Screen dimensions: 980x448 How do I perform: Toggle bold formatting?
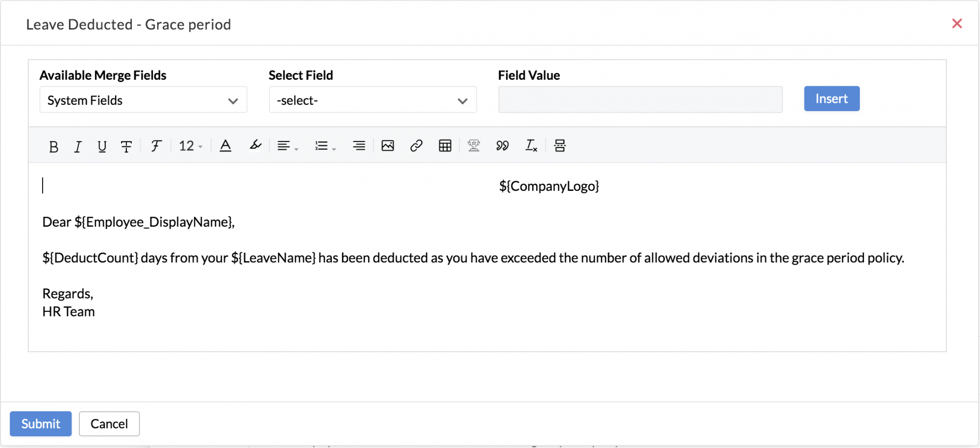click(53, 145)
